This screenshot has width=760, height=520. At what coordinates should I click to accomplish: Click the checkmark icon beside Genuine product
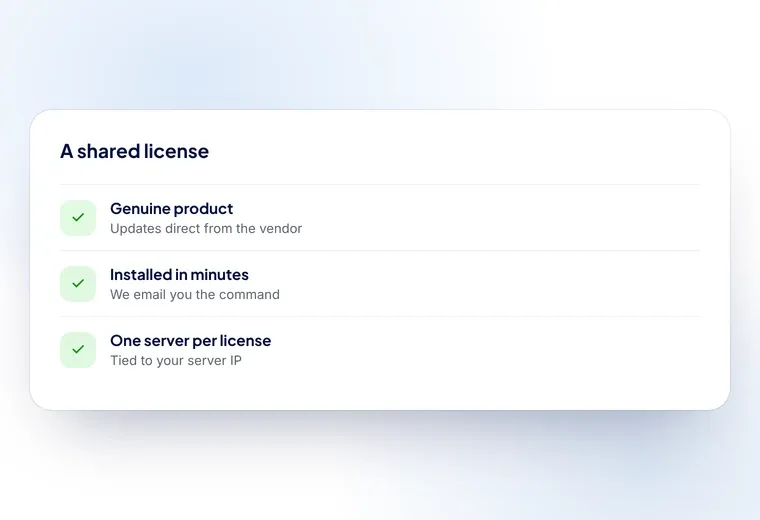(x=78, y=218)
